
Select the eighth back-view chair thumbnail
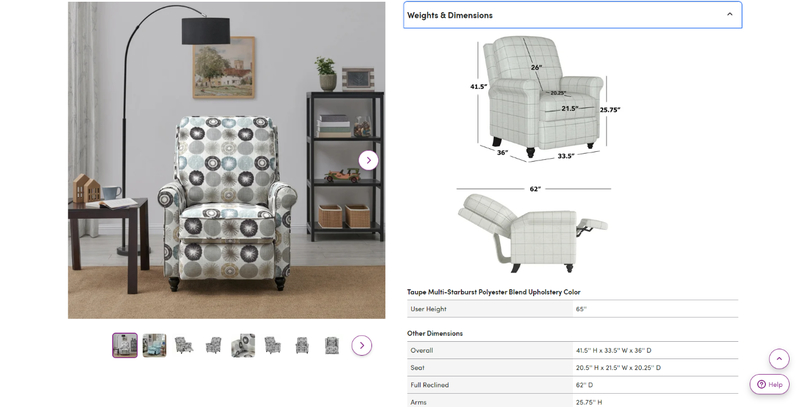(332, 345)
